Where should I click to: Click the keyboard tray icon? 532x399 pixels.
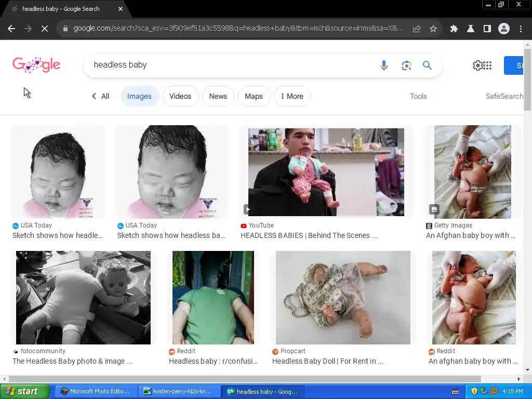455,392
